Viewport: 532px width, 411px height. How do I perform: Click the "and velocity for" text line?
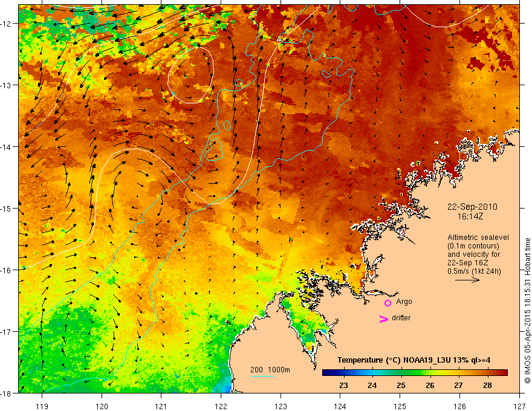coord(473,254)
